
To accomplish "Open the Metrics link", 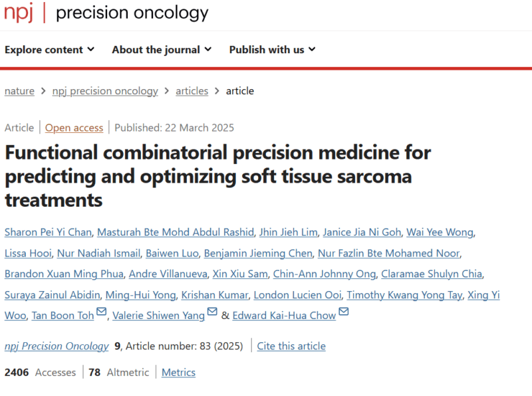I will coord(178,373).
